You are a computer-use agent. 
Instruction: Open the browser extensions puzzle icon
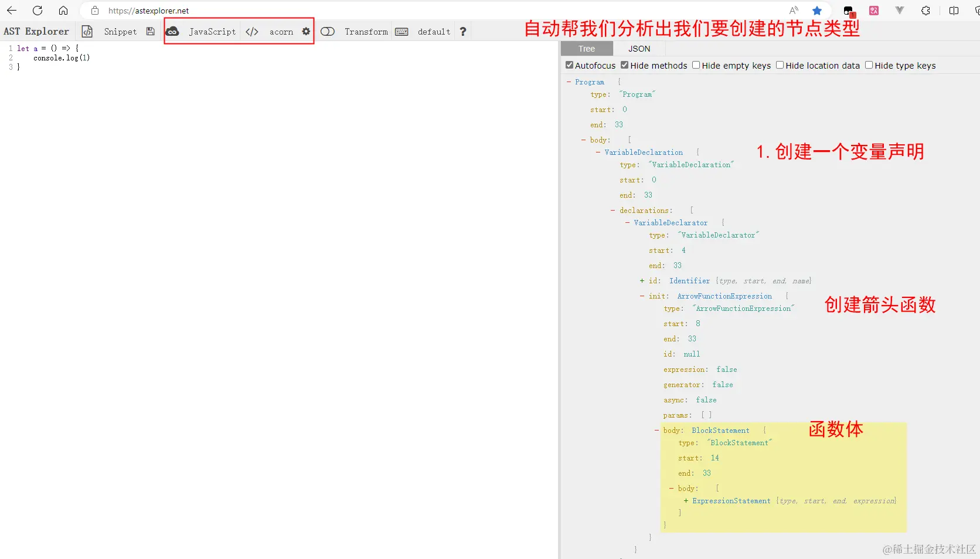pyautogui.click(x=925, y=11)
